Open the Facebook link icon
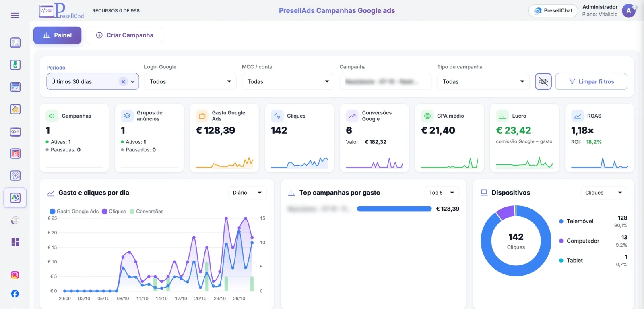Screen dimensions: 644x309 (x=15, y=294)
